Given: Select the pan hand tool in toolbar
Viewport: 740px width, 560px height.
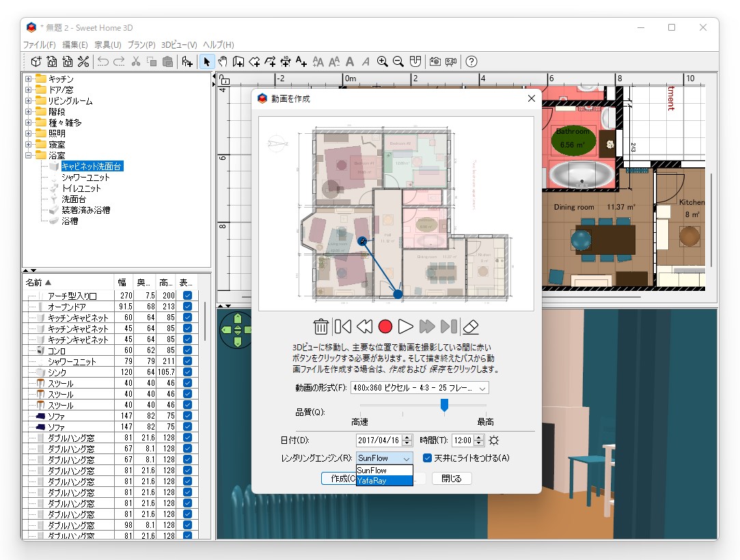Looking at the screenshot, I should 223,61.
